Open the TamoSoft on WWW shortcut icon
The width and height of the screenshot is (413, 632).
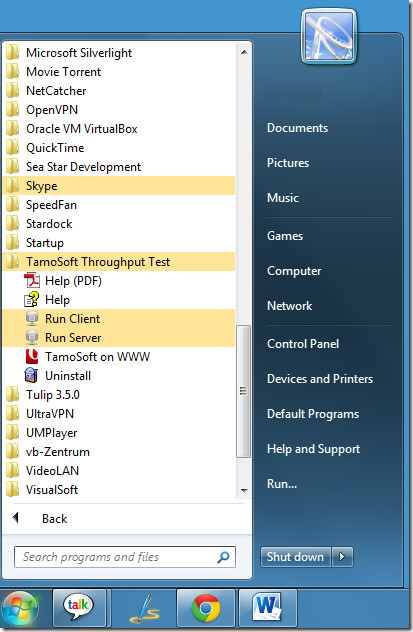click(x=32, y=356)
